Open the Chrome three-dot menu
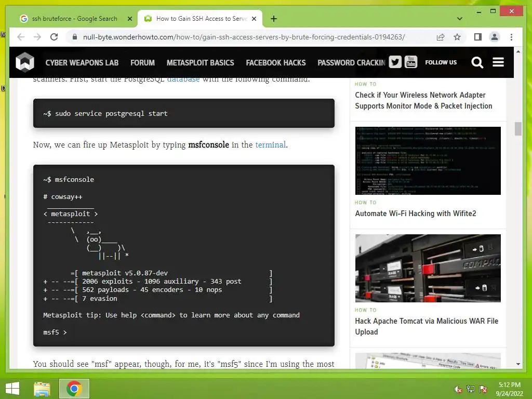This screenshot has height=399, width=532. (x=511, y=37)
